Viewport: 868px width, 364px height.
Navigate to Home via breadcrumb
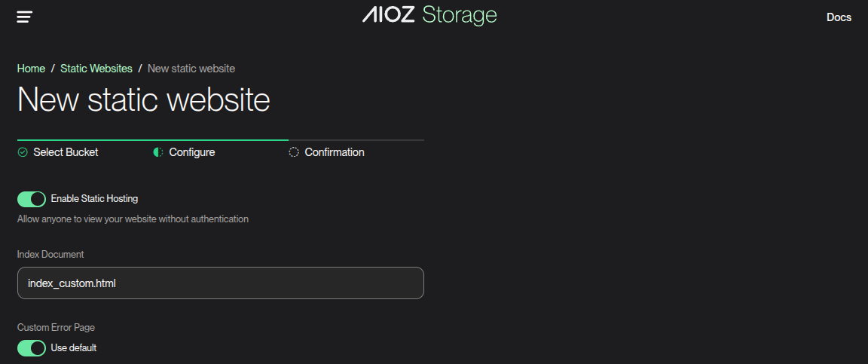tap(31, 69)
